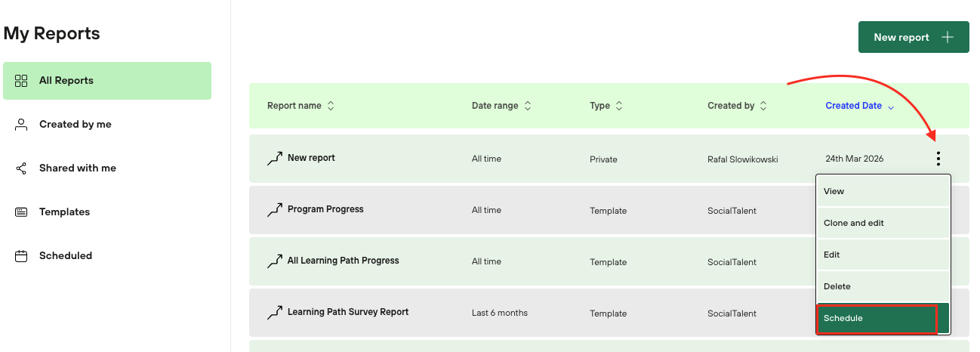Select Delete in the row menu
980x352 pixels.
[x=837, y=287]
